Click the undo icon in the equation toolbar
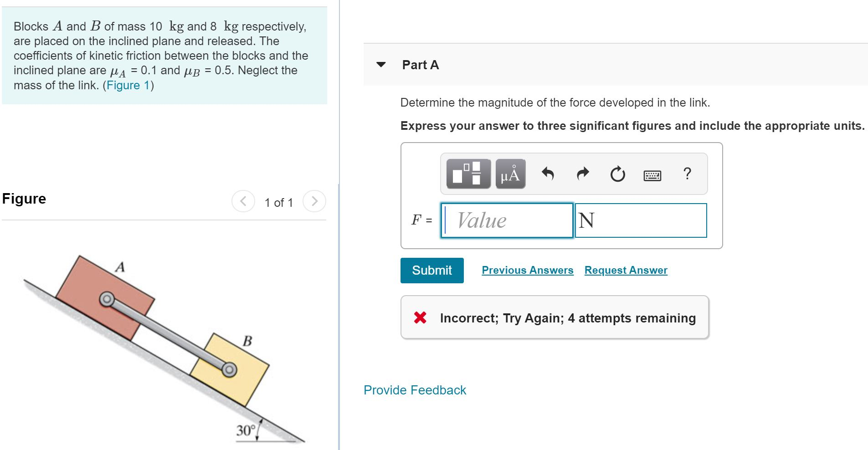Image resolution: width=868 pixels, height=450 pixels. click(548, 173)
